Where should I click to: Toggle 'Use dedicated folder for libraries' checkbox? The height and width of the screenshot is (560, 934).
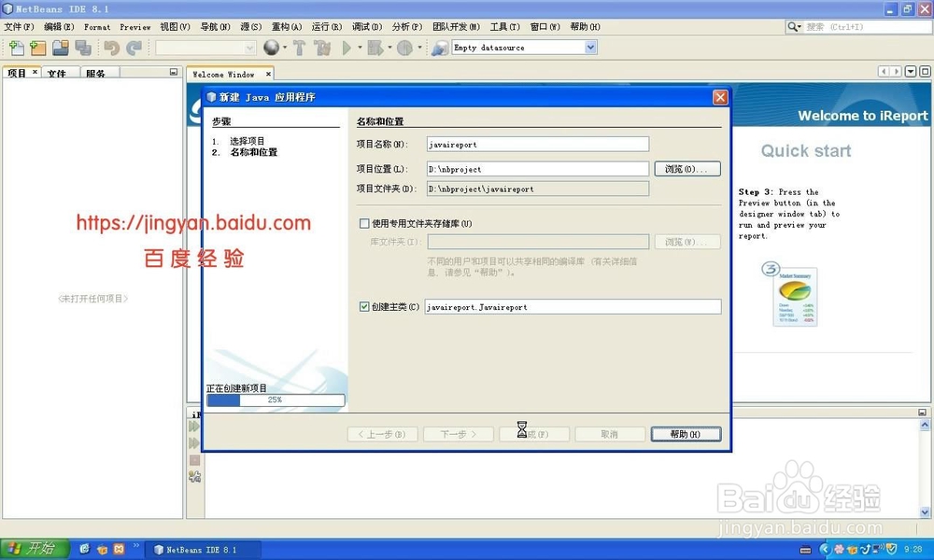[x=364, y=223]
